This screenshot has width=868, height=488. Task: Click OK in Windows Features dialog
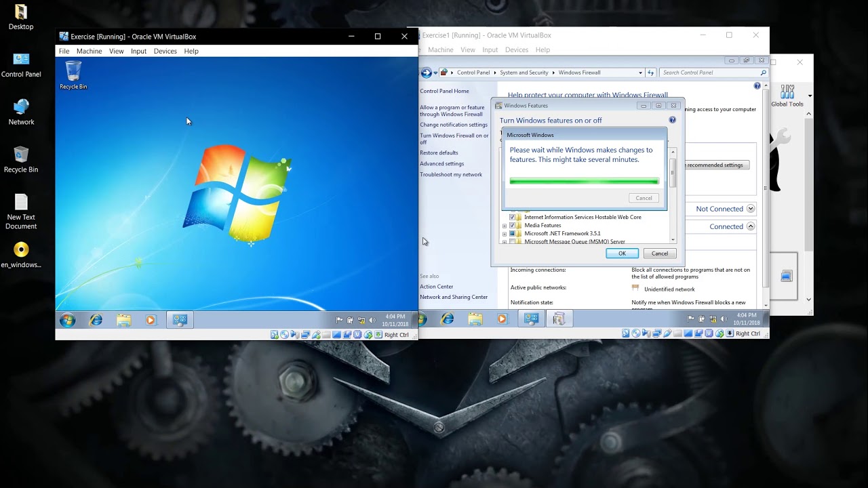point(622,253)
